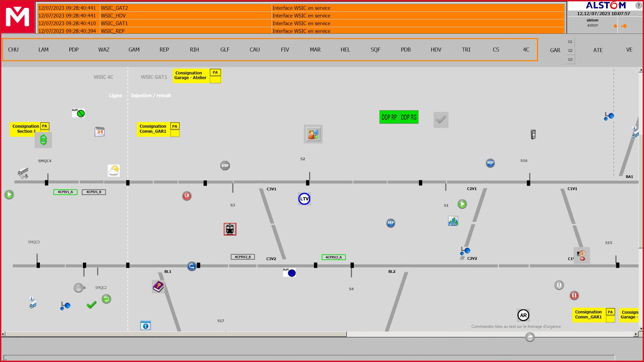Select the AR button near bottom right

click(523, 315)
